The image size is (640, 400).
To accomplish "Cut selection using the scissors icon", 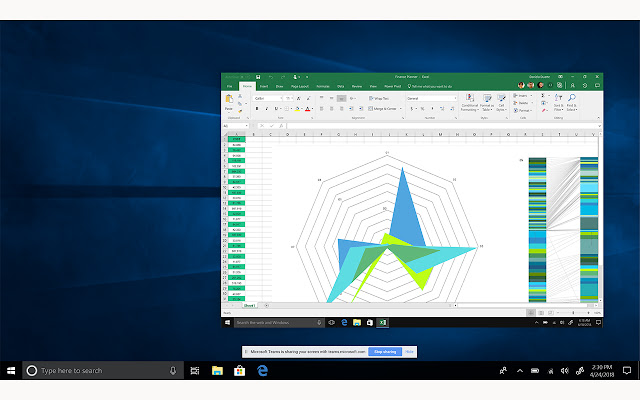I will [240, 96].
